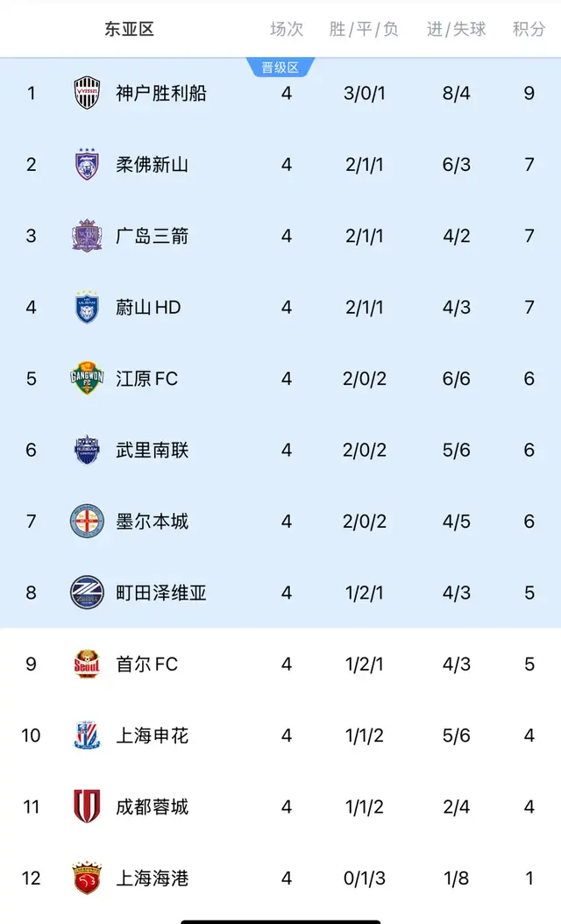Click the 胜/平/负 column header
Screen dimensions: 561x924
pyautogui.click(x=364, y=29)
